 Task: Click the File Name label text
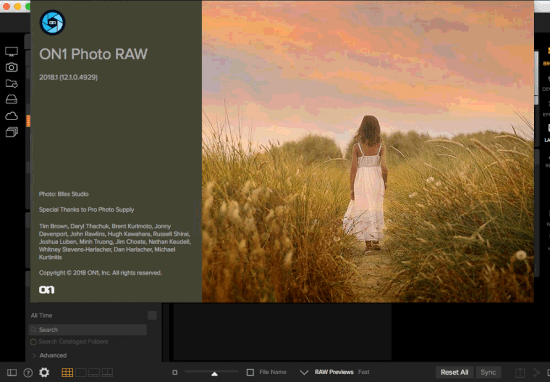(273, 372)
